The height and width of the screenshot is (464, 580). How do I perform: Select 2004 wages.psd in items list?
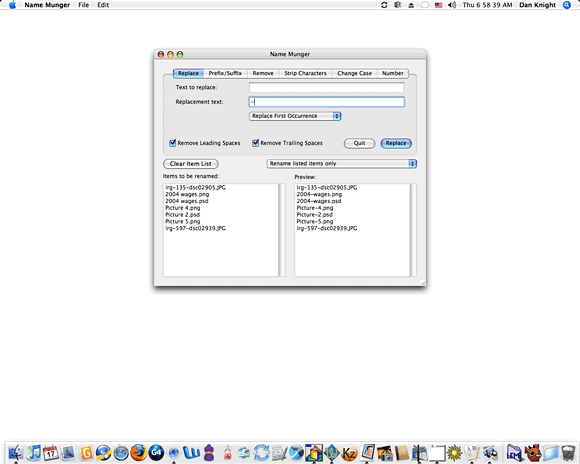tap(187, 201)
